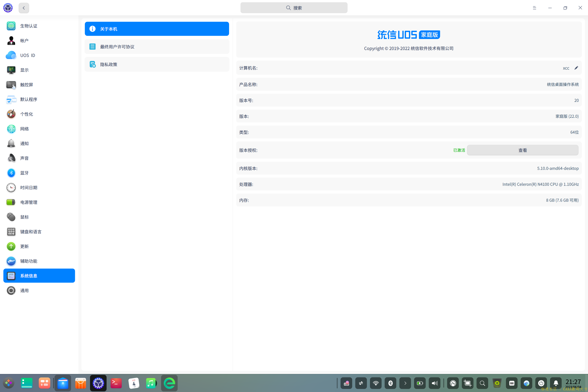
Task: Click the battery tray icon
Action: click(x=420, y=383)
